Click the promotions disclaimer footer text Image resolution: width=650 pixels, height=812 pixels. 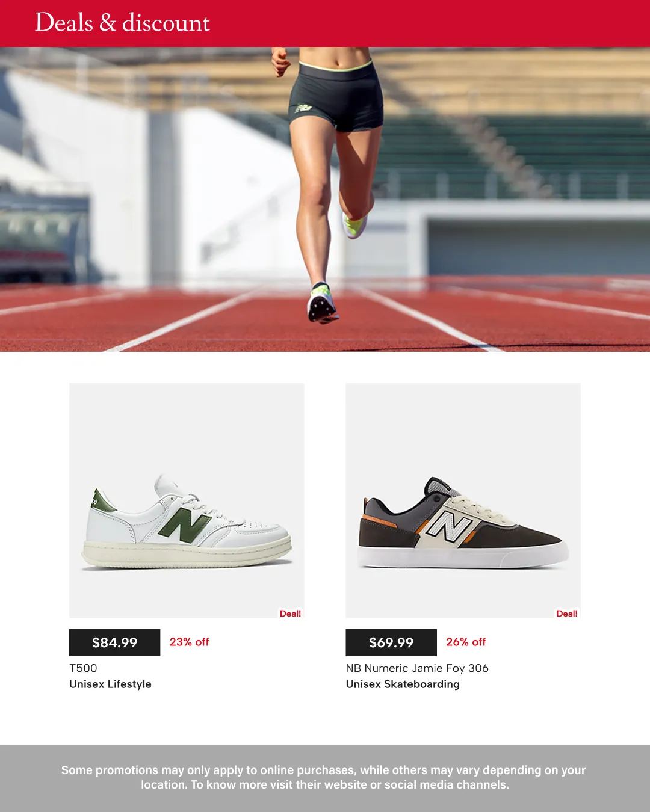click(324, 777)
